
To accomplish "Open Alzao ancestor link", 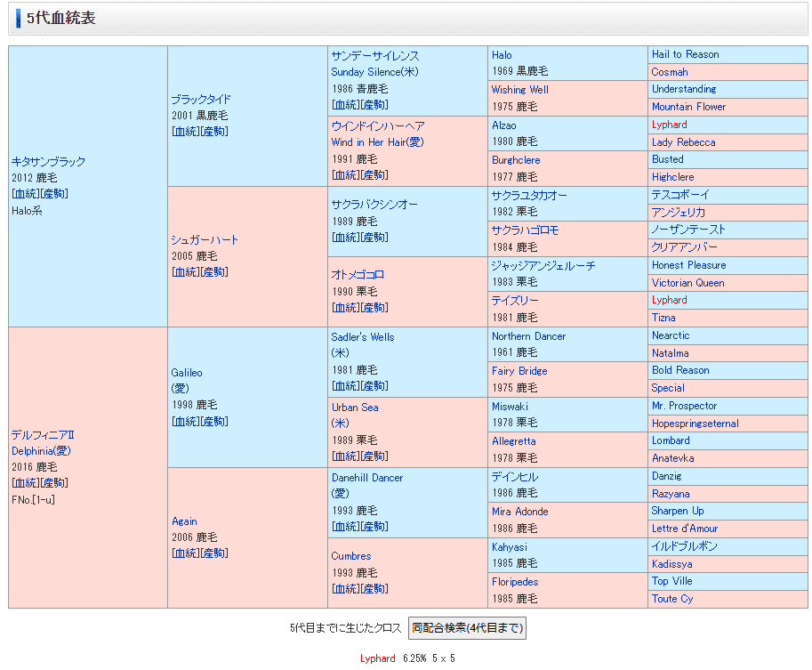I will pyautogui.click(x=504, y=125).
